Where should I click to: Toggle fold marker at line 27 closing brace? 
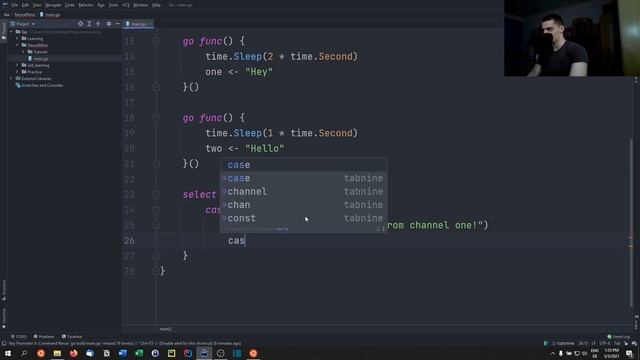tap(156, 256)
